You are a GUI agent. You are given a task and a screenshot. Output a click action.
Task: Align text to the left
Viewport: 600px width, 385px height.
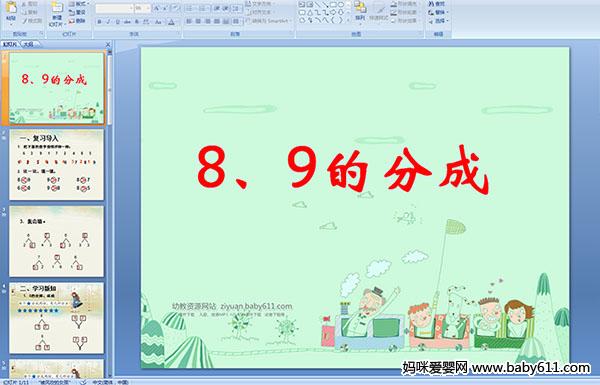189,21
